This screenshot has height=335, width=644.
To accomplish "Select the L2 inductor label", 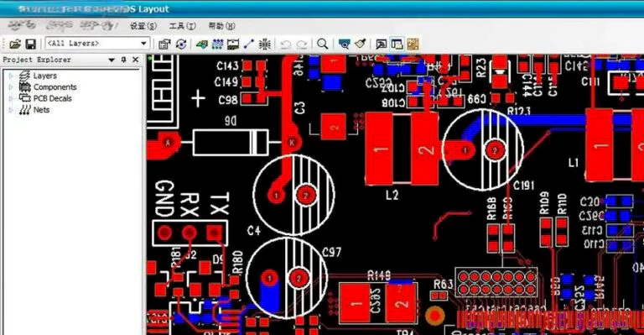I will point(392,195).
